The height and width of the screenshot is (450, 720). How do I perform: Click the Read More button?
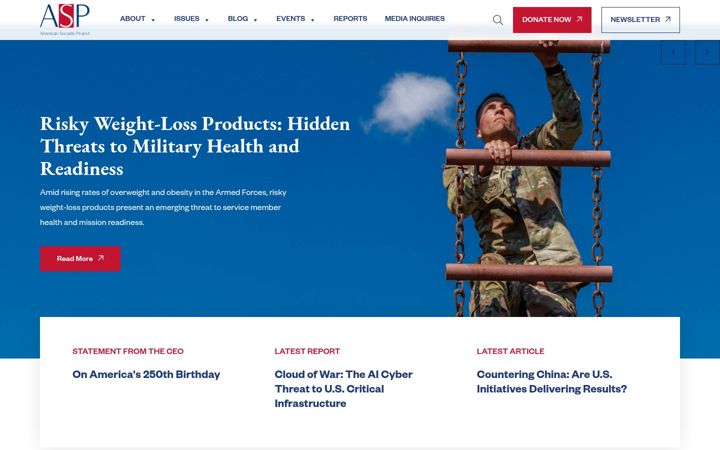click(80, 259)
